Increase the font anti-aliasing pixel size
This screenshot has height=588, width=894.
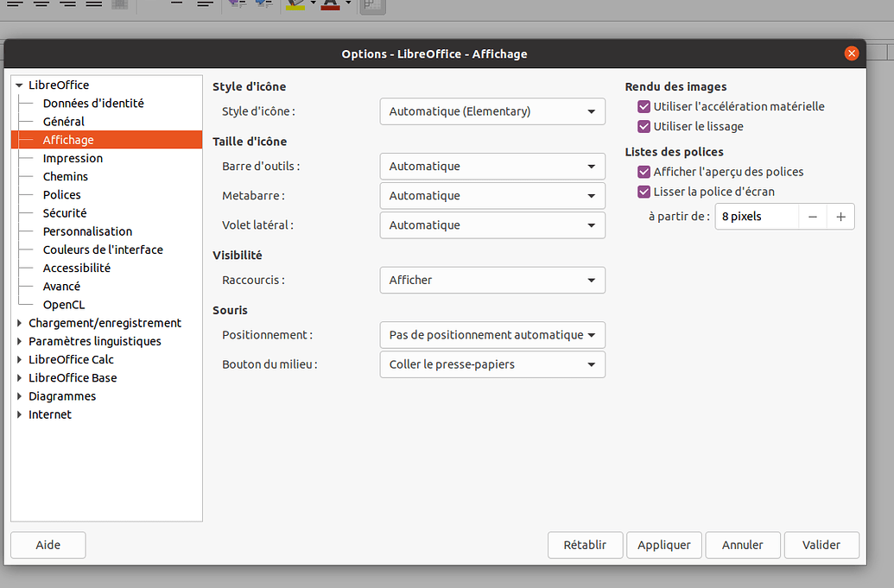click(x=840, y=217)
